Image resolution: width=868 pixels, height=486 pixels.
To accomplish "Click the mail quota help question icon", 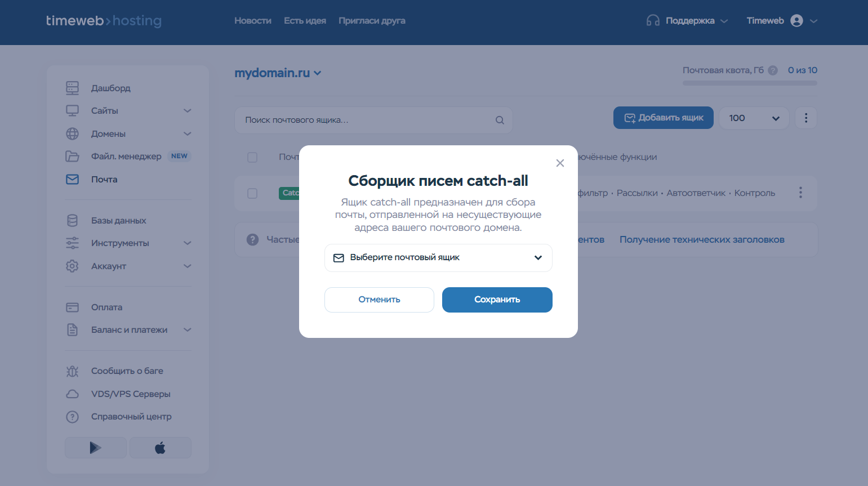I will point(773,70).
